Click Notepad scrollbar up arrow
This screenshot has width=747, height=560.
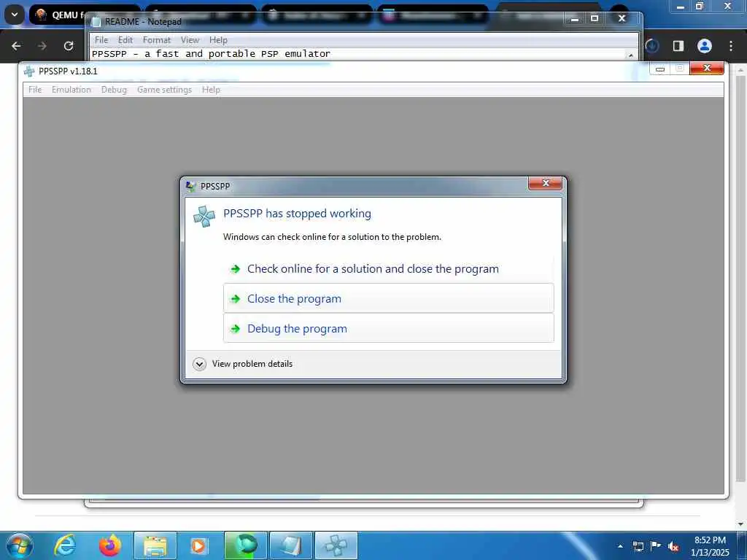(631, 55)
